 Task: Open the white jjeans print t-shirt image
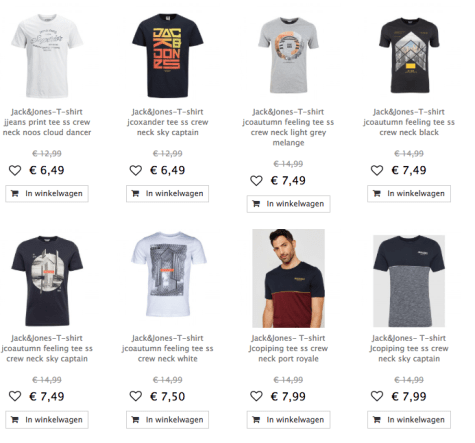click(47, 56)
